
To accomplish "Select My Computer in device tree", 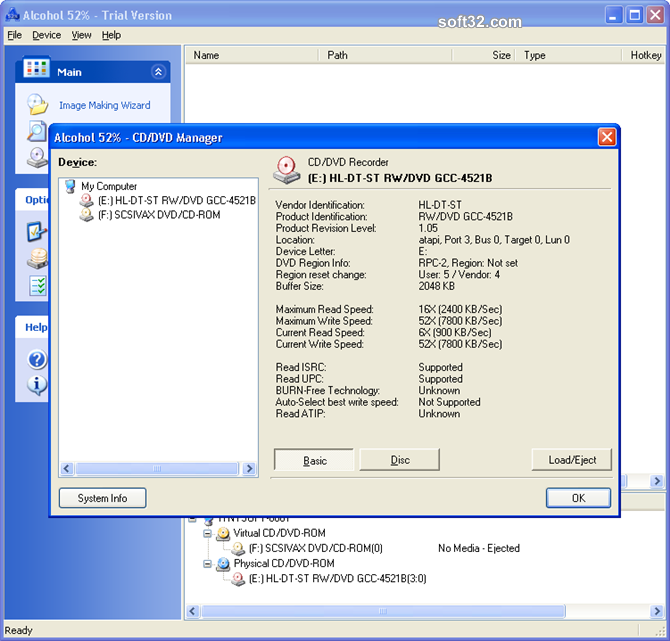I will [x=109, y=186].
